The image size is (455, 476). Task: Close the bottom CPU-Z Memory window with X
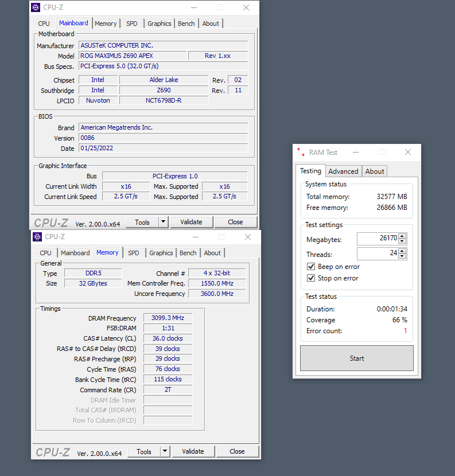(x=248, y=237)
